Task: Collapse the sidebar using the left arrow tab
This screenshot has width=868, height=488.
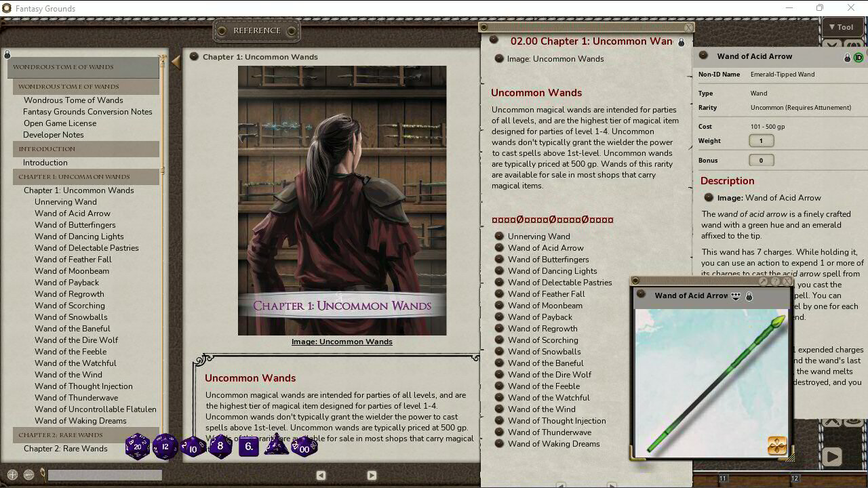Action: point(176,61)
